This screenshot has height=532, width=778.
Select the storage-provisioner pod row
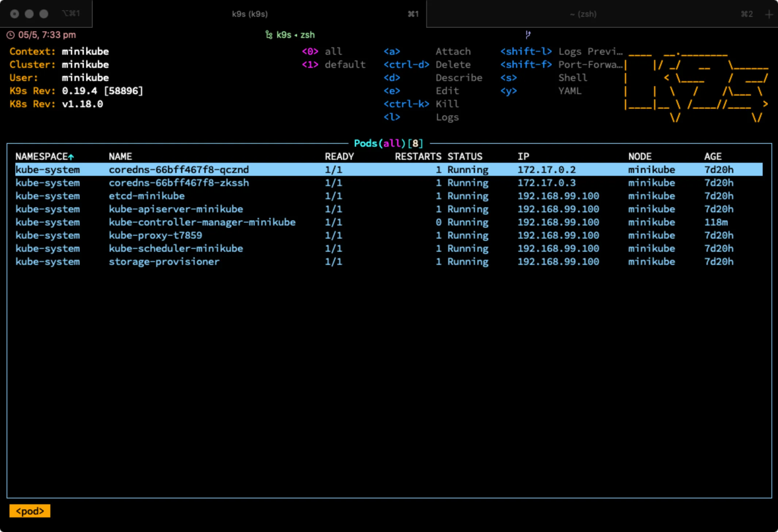(389, 262)
